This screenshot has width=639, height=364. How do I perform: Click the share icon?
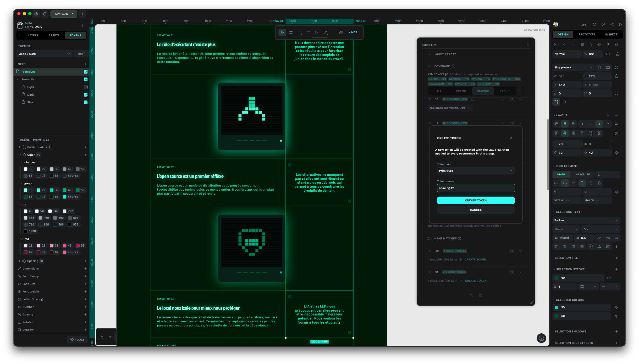coord(611,24)
